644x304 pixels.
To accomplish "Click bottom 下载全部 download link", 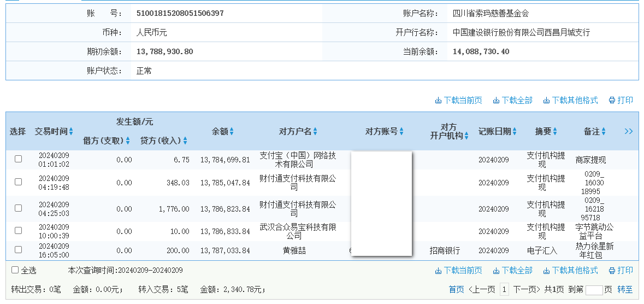I will pos(512,271).
